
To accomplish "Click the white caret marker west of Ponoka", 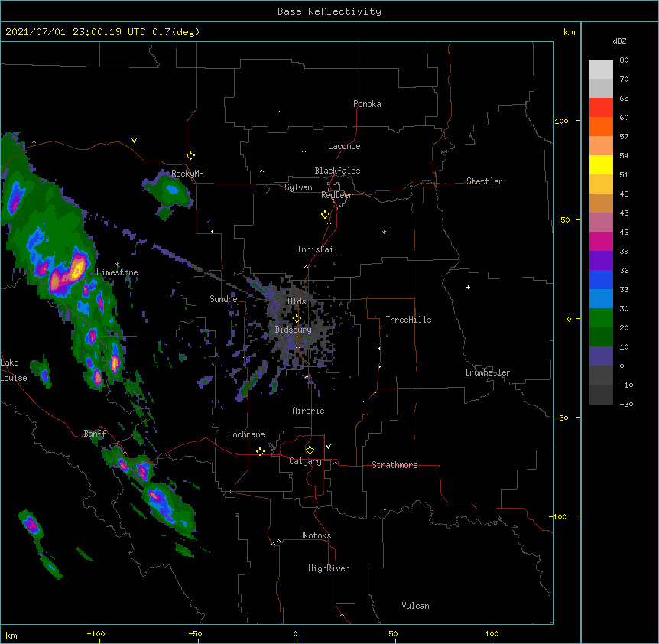I will [280, 112].
